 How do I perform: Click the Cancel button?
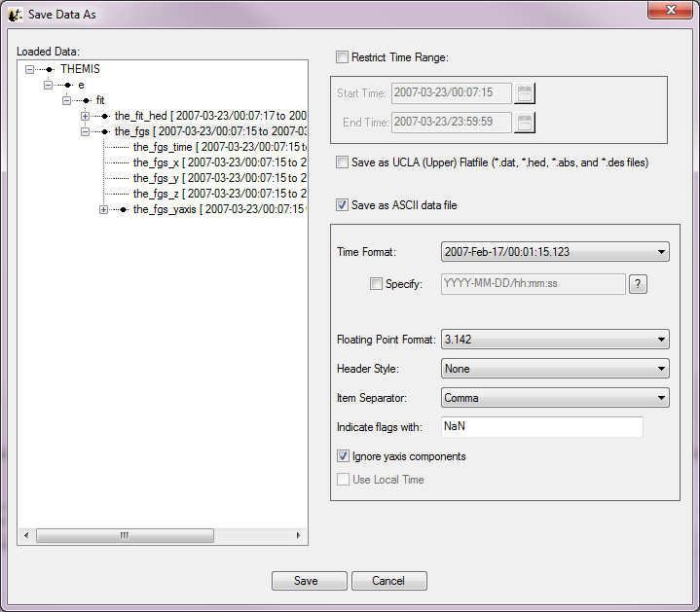pos(388,581)
